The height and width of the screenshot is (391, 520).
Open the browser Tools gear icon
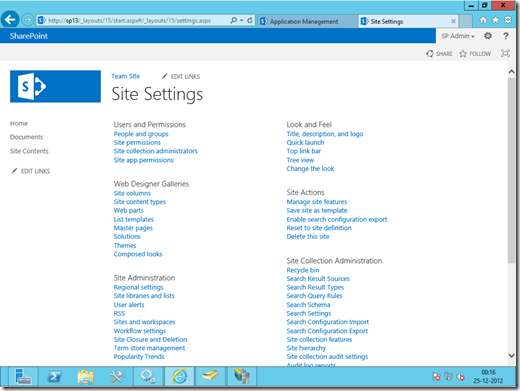click(x=508, y=20)
